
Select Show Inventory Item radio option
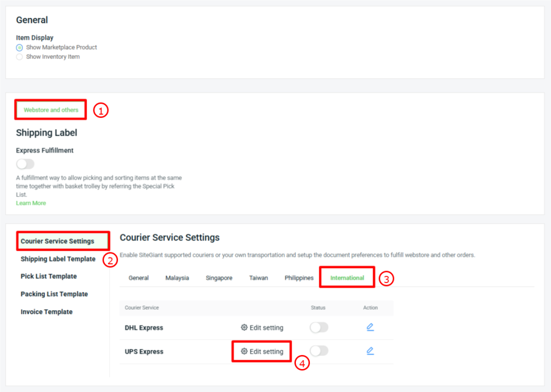20,57
